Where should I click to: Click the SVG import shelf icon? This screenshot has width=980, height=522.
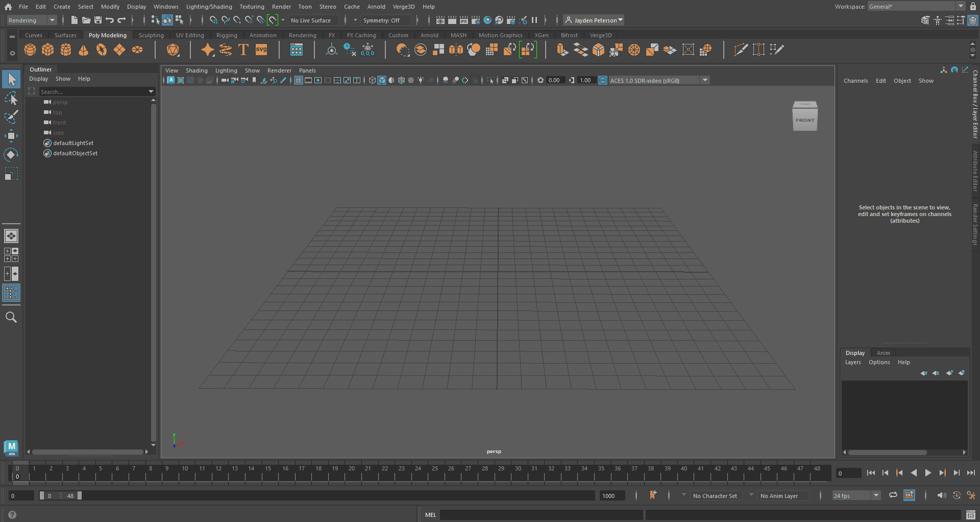click(261, 50)
